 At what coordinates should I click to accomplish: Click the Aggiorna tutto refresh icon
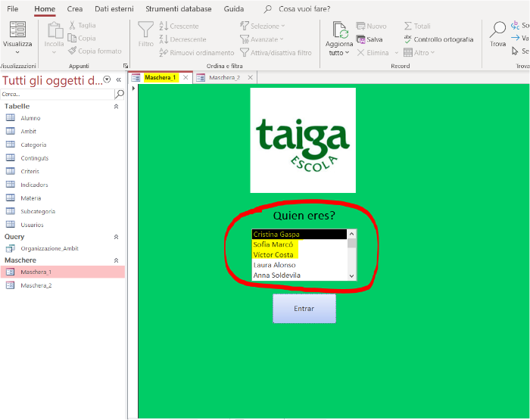(340, 30)
